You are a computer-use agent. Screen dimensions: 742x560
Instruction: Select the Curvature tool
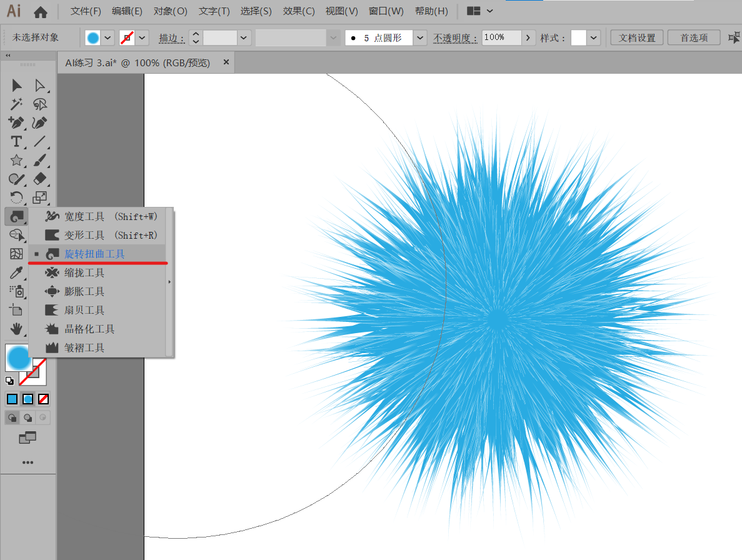tap(40, 123)
